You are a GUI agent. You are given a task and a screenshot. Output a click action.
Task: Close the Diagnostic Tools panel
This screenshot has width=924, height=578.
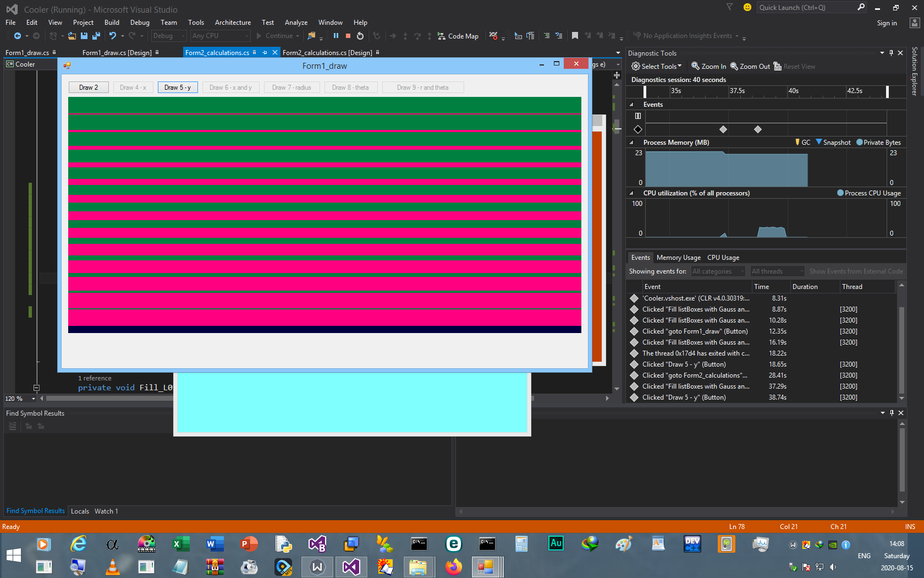click(x=900, y=53)
